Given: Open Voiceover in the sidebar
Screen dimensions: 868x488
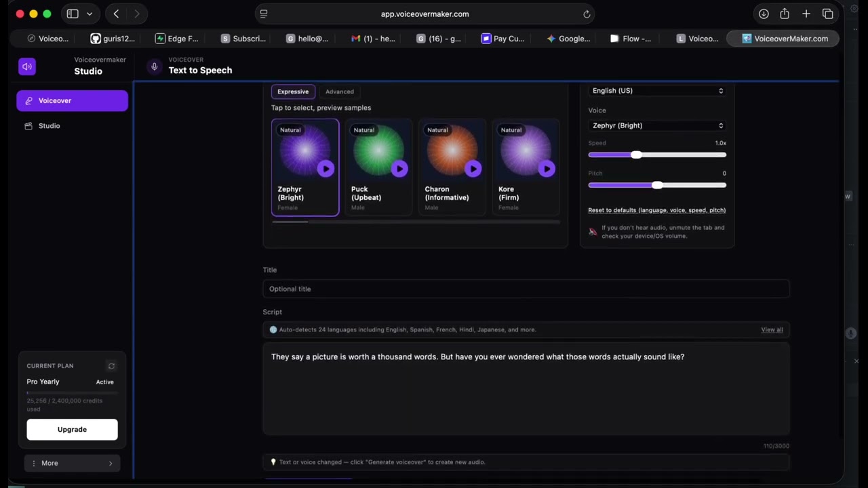Looking at the screenshot, I should [73, 100].
